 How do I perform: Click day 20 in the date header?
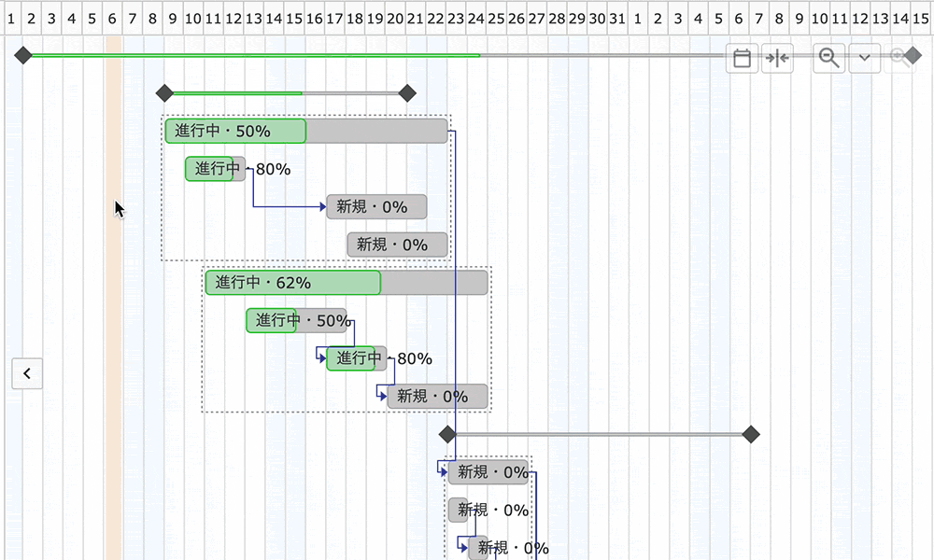tap(395, 19)
